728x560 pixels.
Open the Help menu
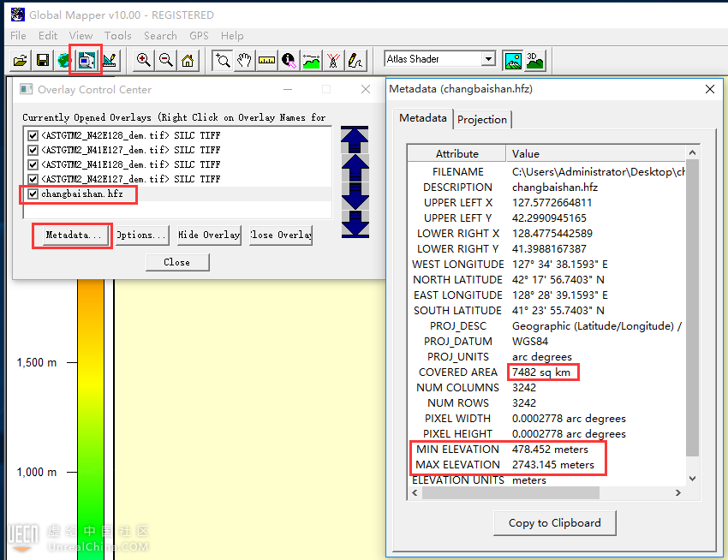[x=232, y=36]
